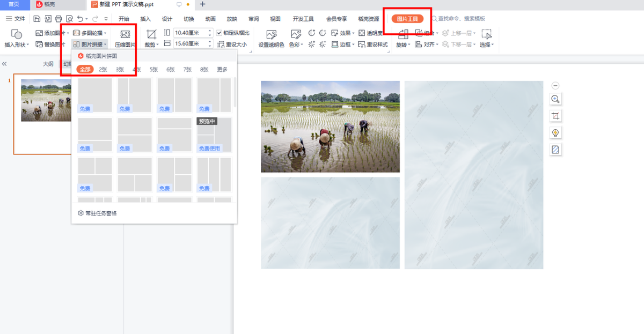Open the 图片拼接 dropdown arrow

tap(106, 44)
